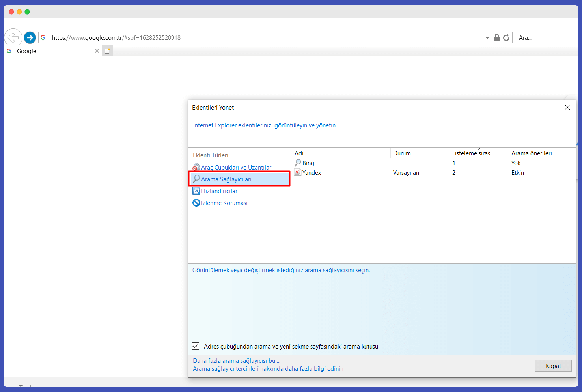
Task: Click the Etkin suggestions cell for Yandex
Action: pyautogui.click(x=518, y=173)
